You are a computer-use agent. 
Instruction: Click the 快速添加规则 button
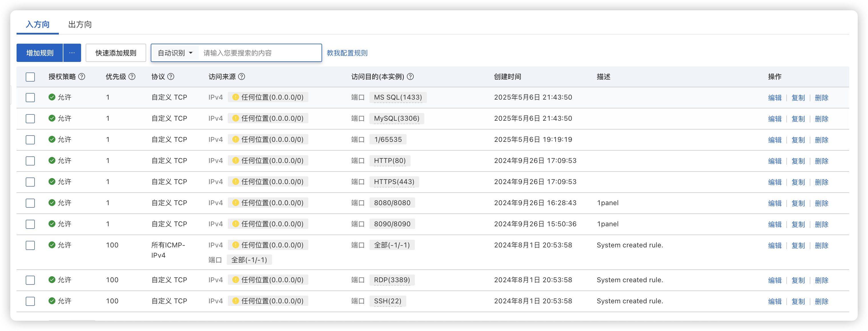116,53
